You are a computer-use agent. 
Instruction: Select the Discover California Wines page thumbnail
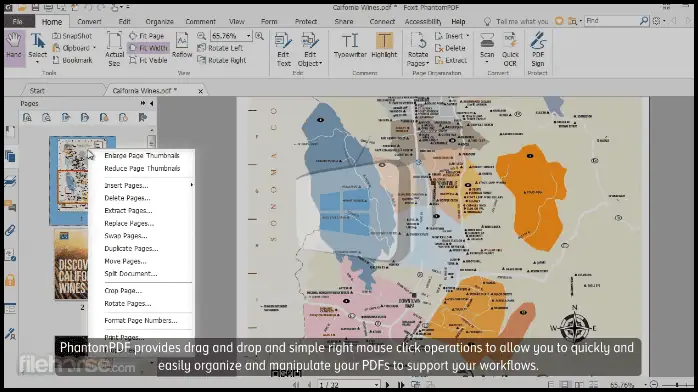coord(71,265)
